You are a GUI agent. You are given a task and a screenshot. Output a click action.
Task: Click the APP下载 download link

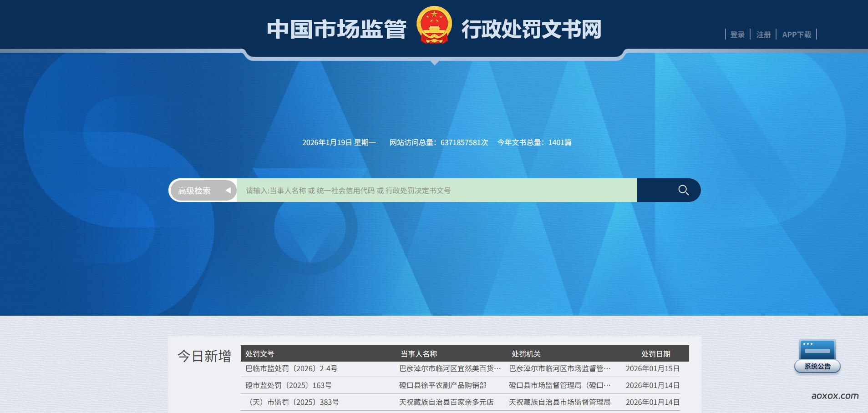click(x=797, y=35)
